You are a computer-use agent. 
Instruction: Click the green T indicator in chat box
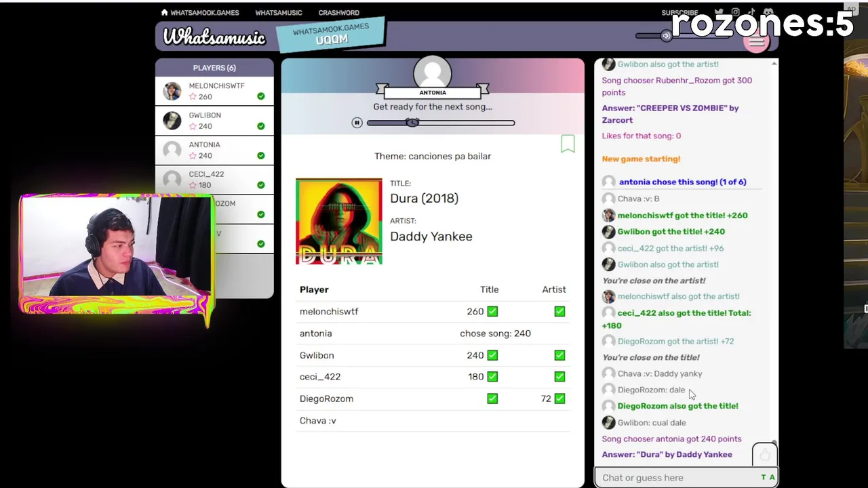[x=763, y=478]
